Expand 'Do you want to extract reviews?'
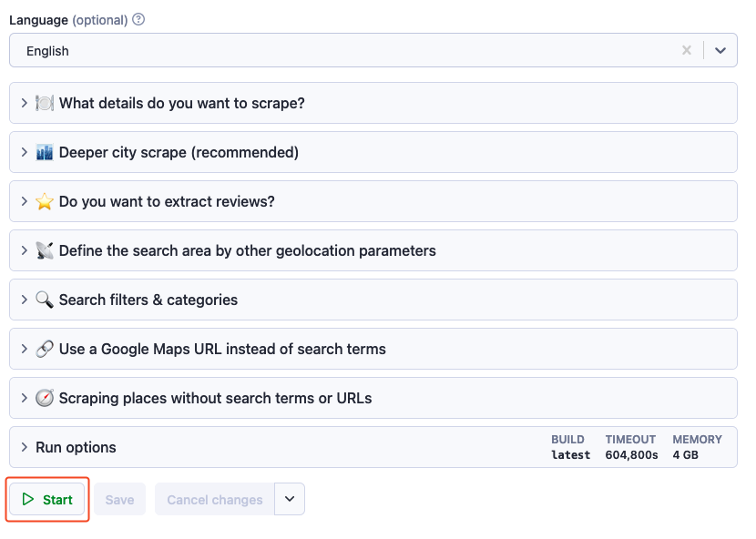Screen dimensions: 756x539 point(167,201)
